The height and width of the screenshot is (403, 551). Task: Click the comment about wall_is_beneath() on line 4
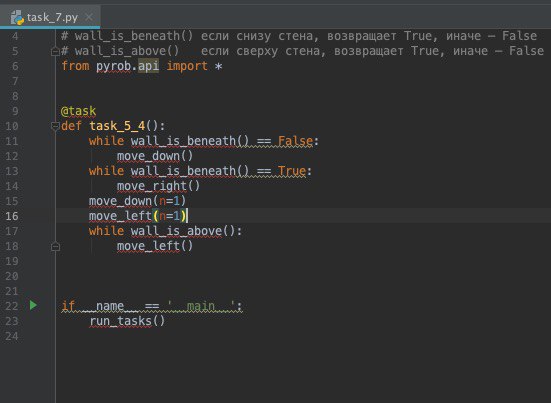[299, 36]
